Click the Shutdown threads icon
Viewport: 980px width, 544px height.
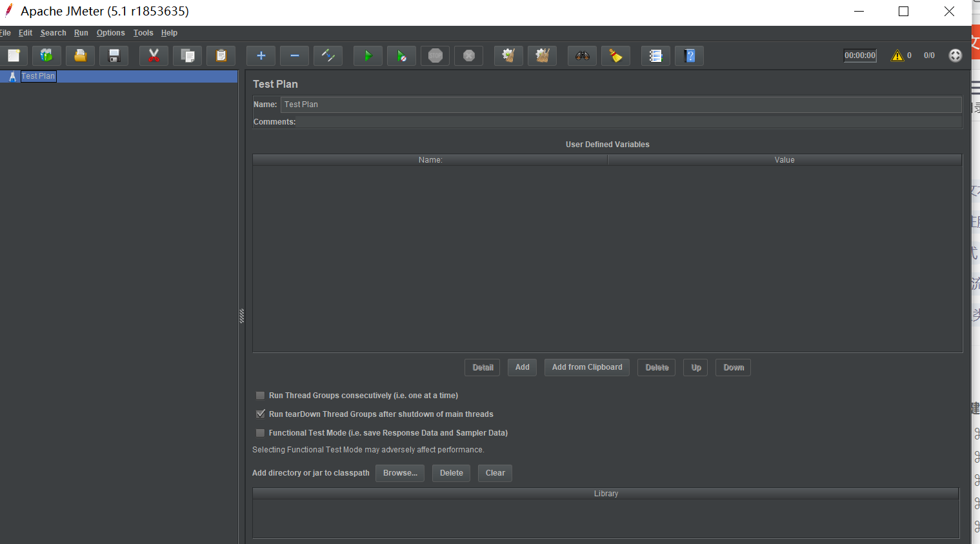[468, 55]
